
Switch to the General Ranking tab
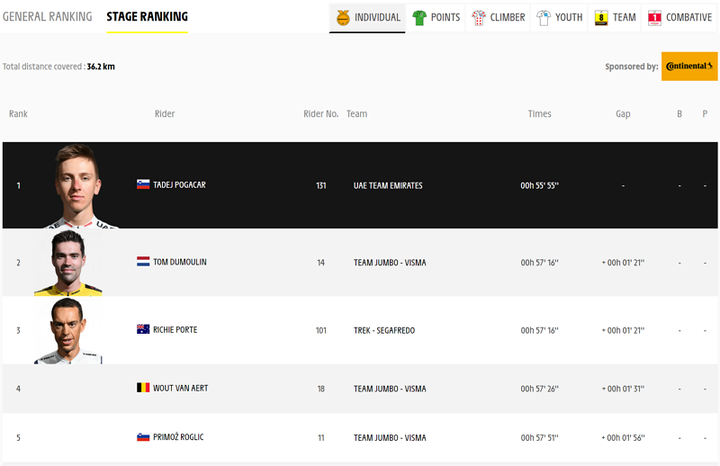click(x=47, y=17)
